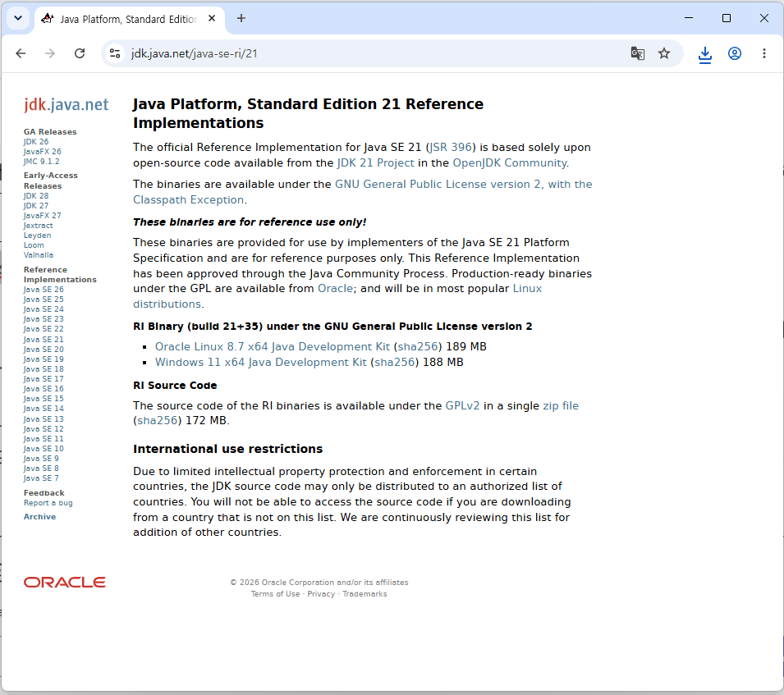Open JDK 28 early-access link
This screenshot has width=784, height=695.
[x=36, y=196]
